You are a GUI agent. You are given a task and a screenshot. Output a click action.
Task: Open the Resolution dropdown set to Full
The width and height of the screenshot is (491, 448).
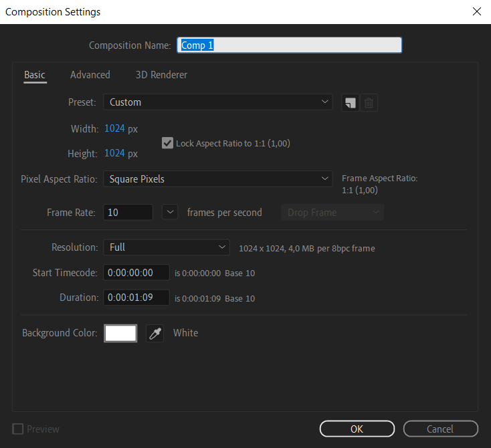(x=166, y=247)
